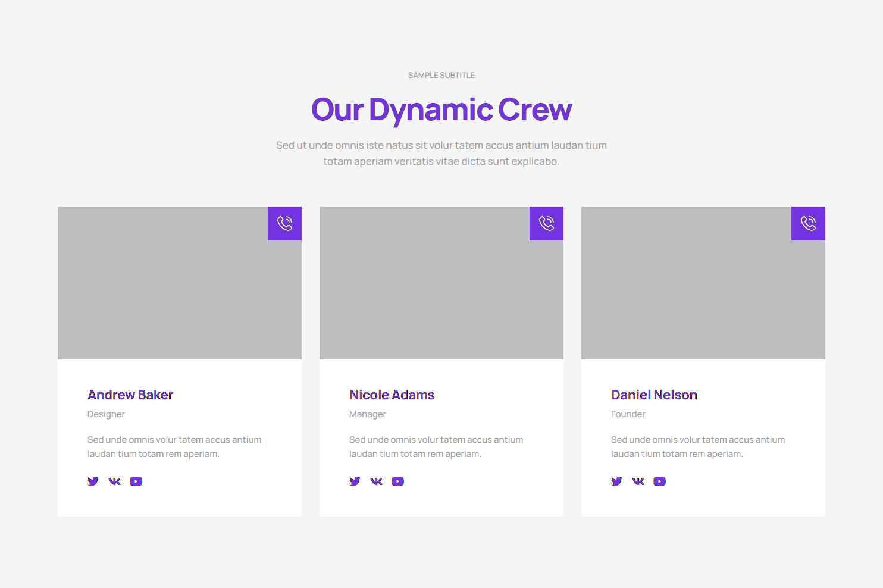The image size is (883, 588).
Task: Click the phone icon on Andrew Baker's card
Action: [x=284, y=223]
